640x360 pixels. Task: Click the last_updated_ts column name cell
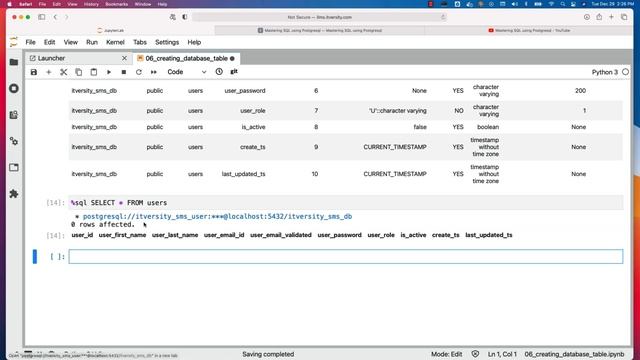click(243, 174)
